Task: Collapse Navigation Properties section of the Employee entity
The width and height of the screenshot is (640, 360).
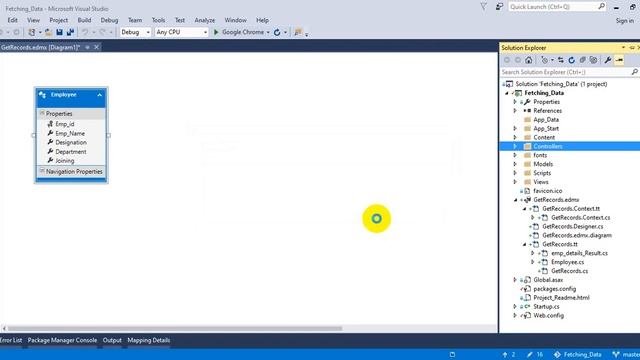Action: pyautogui.click(x=42, y=171)
